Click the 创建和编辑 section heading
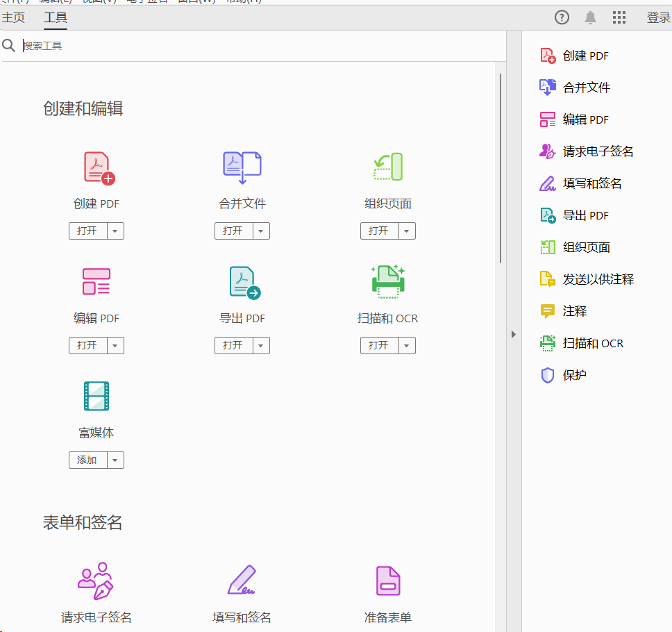The height and width of the screenshot is (632, 672). pos(83,108)
